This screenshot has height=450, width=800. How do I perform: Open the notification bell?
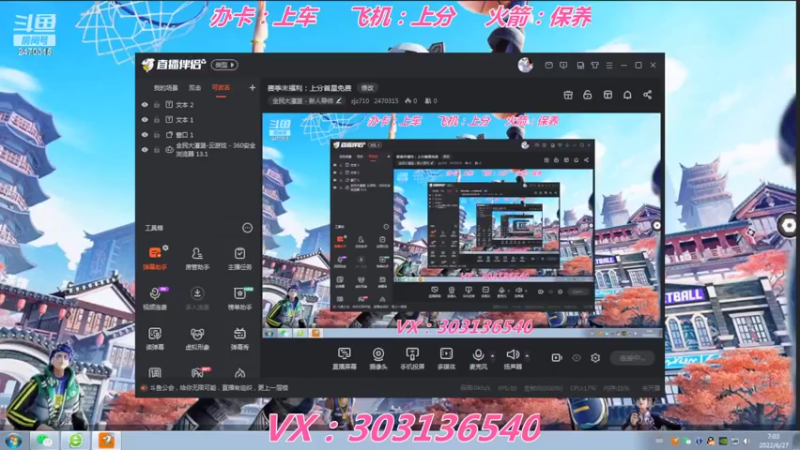(x=627, y=95)
